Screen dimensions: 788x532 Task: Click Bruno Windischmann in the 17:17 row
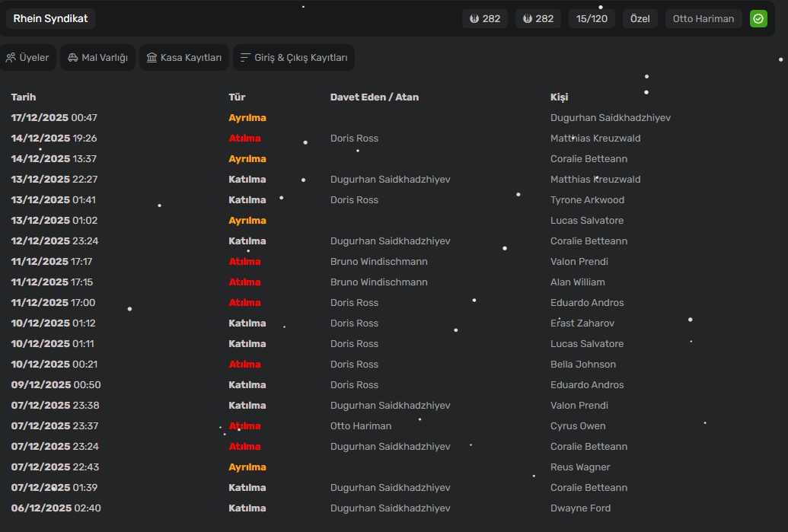tap(379, 262)
